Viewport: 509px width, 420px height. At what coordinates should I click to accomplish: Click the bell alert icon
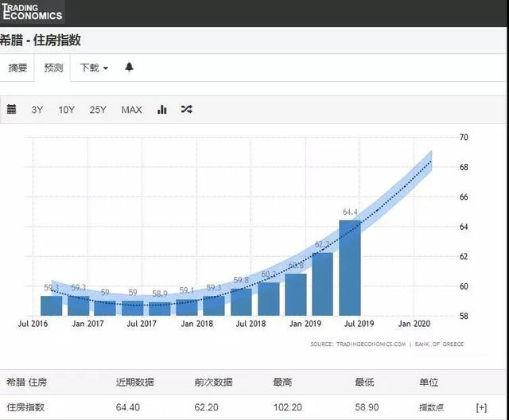[130, 68]
